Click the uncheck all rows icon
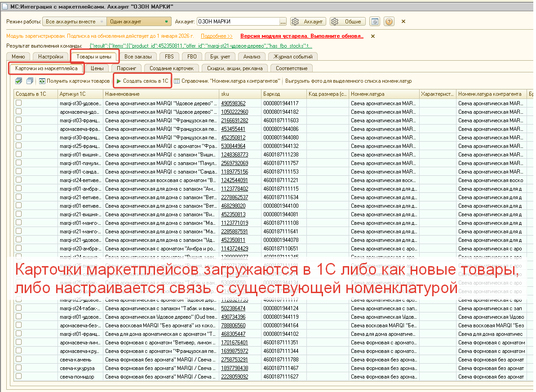This screenshot has height=392, width=536. point(30,81)
